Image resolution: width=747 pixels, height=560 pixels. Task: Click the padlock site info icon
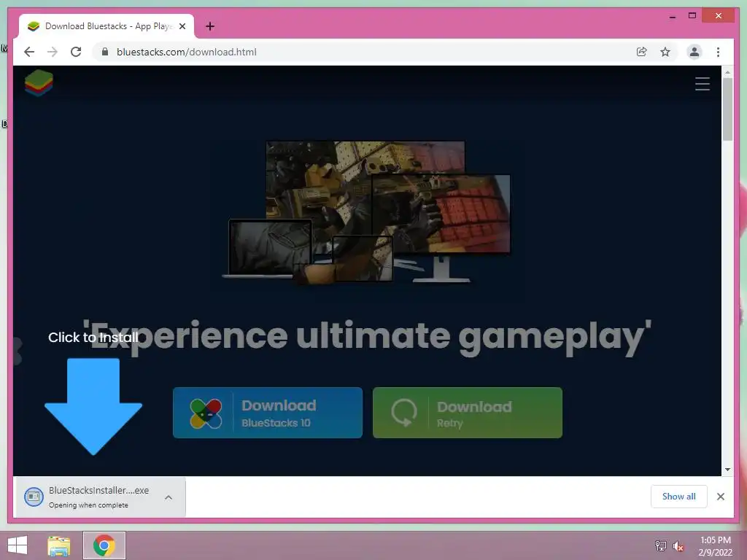105,52
